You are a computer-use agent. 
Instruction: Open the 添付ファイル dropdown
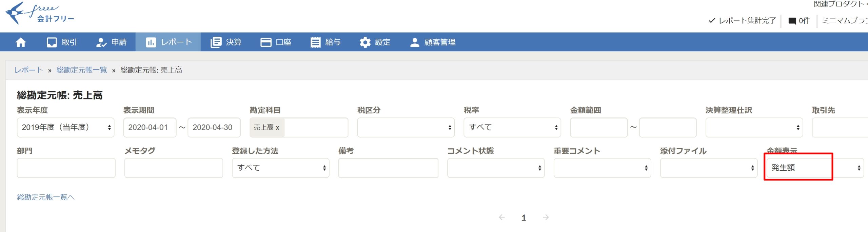tap(709, 168)
